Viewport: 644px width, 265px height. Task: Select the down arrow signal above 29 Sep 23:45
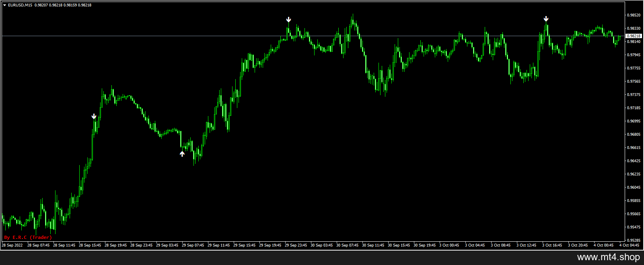coord(288,20)
